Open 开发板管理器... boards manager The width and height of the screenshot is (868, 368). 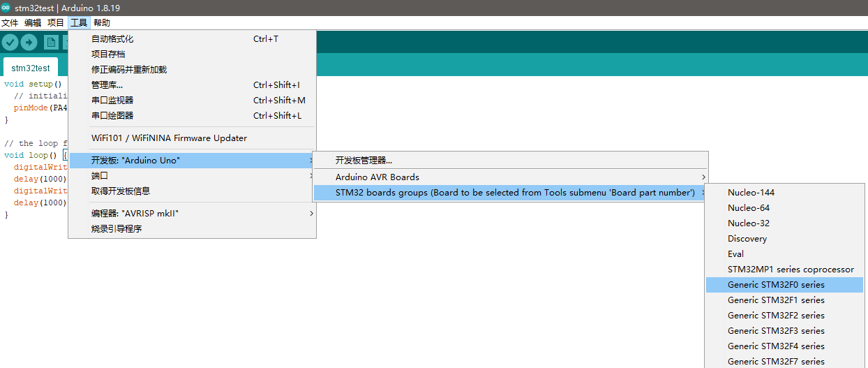click(510, 161)
